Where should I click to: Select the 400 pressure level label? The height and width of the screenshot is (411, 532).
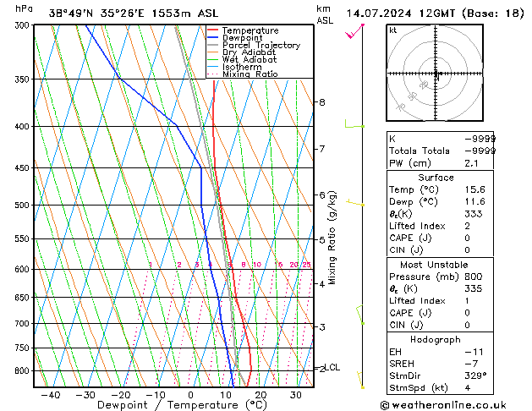click(x=24, y=127)
